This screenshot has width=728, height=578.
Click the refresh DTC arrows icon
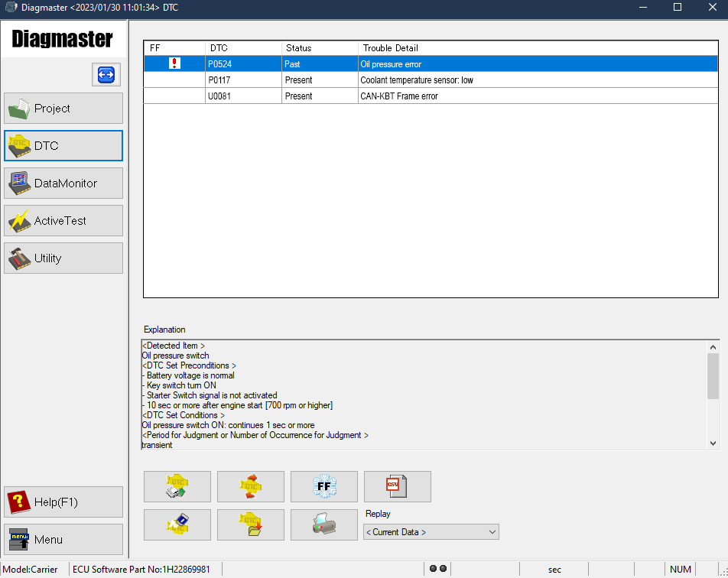[x=251, y=486]
